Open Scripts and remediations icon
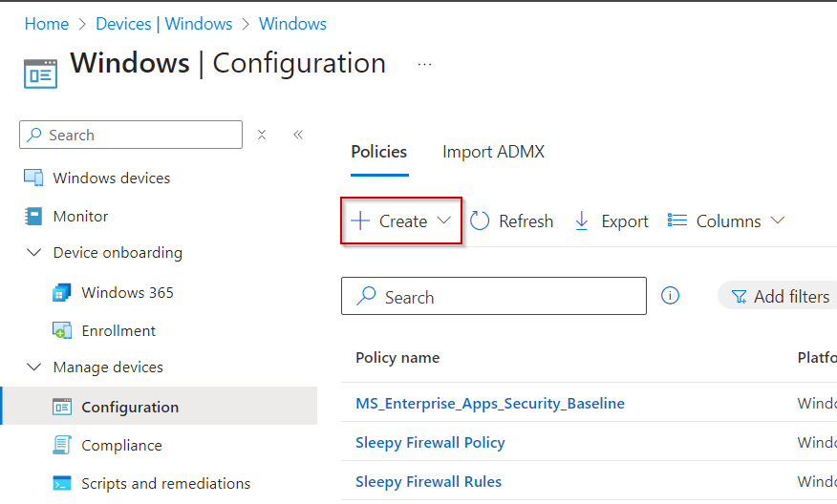 point(62,484)
